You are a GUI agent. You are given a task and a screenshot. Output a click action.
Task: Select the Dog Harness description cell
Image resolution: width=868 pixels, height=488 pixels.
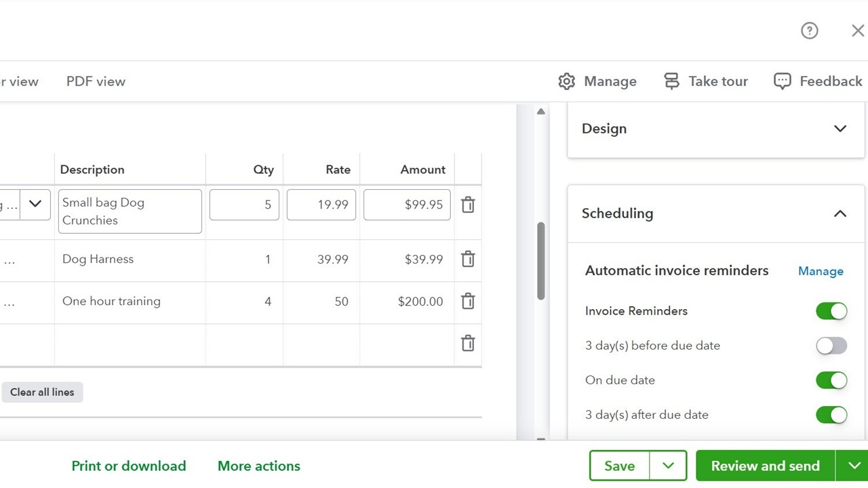[130, 260]
